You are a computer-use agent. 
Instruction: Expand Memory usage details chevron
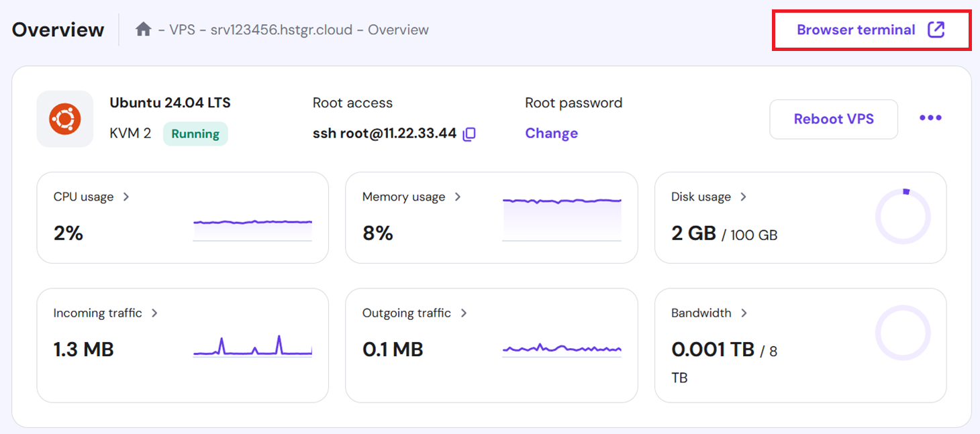click(x=458, y=197)
